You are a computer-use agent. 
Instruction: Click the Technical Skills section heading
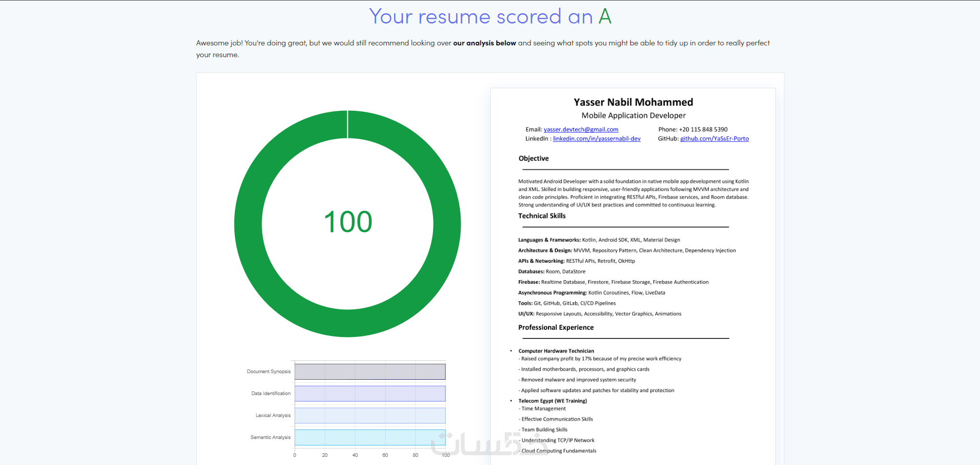click(542, 216)
